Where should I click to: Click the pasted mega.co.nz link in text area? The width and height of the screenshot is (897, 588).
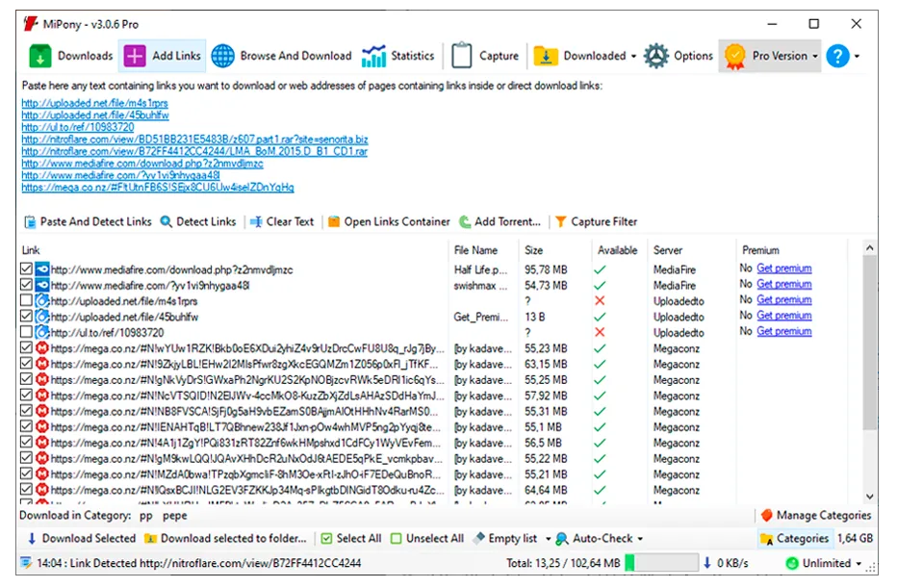coord(158,187)
